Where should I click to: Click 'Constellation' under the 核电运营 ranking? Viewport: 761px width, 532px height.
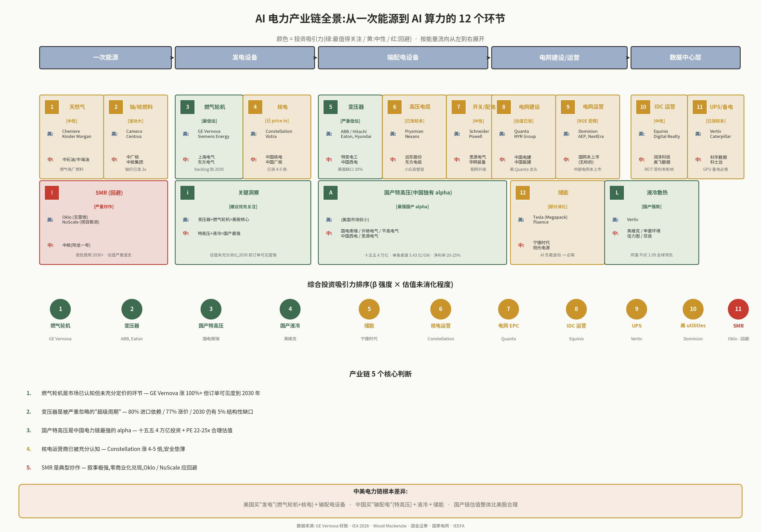click(441, 339)
